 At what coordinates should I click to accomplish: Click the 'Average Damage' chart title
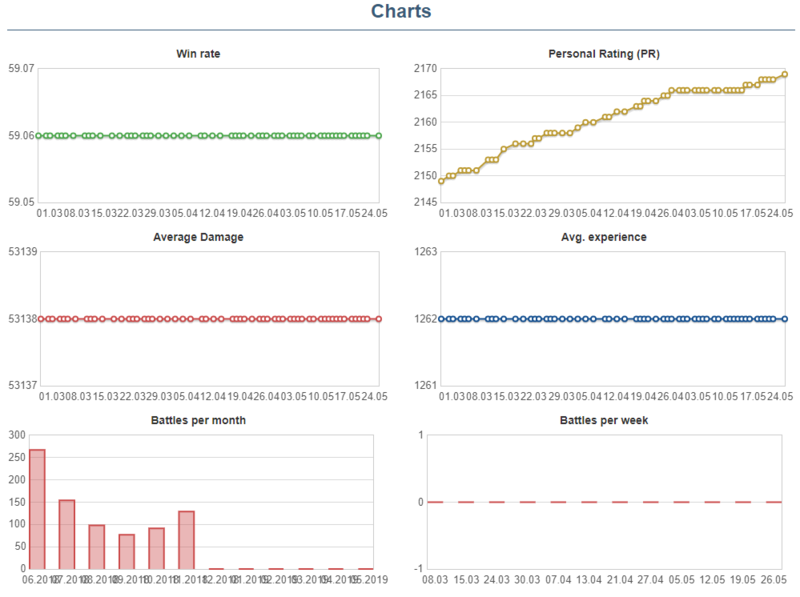coord(198,237)
